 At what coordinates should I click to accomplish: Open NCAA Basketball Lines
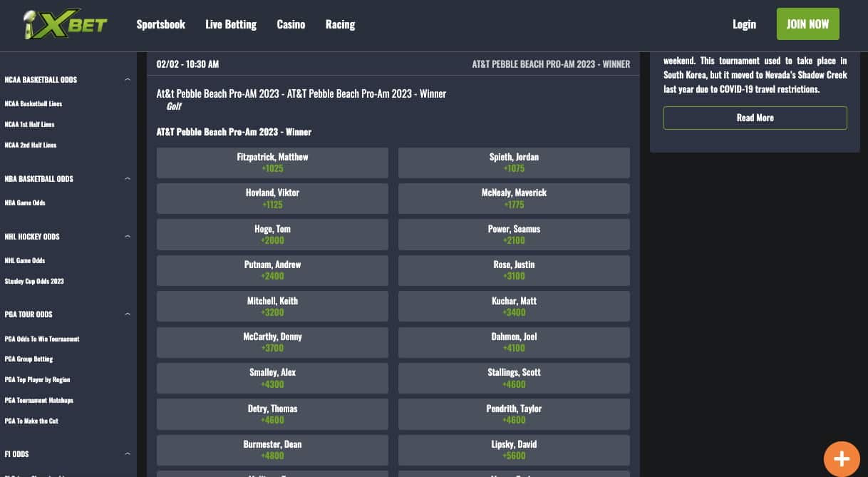(x=33, y=104)
